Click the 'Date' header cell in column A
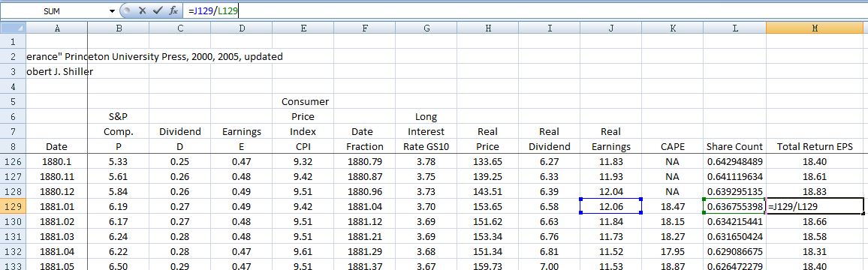Image resolution: width=868 pixels, height=270 pixels. [56, 146]
